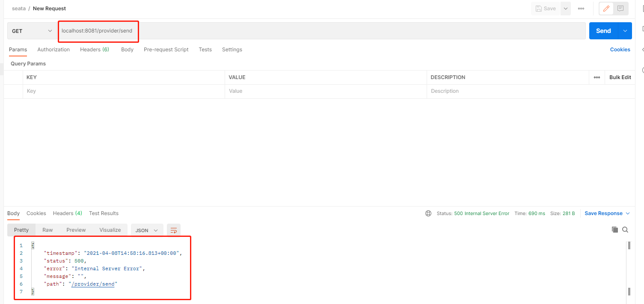Click the search response icon

click(x=625, y=230)
